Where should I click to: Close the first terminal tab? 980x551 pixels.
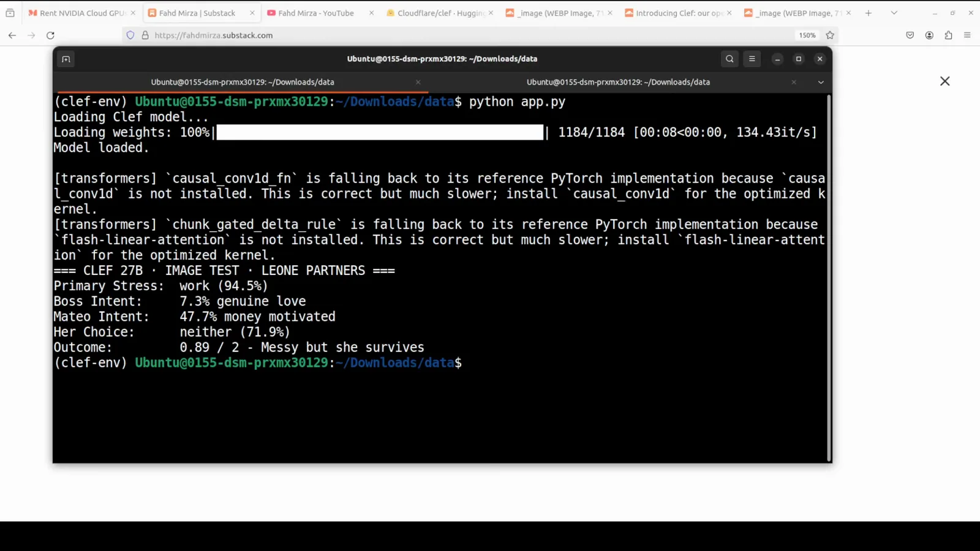coord(418,82)
